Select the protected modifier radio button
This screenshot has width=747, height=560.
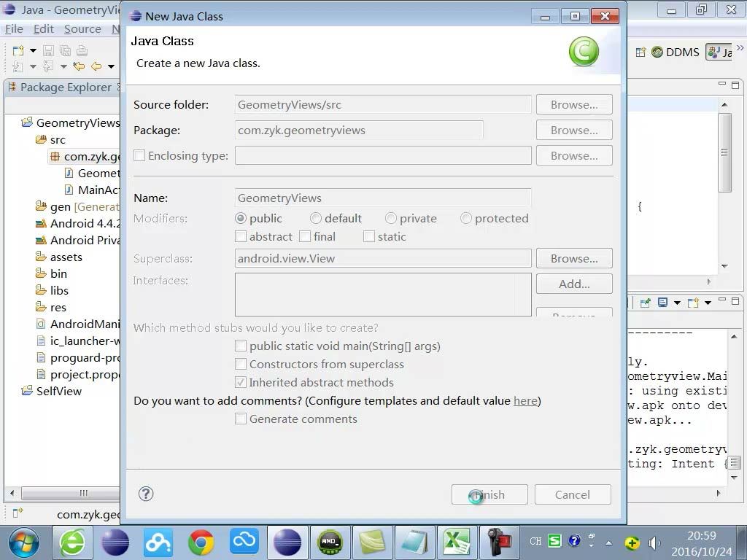[x=466, y=219]
